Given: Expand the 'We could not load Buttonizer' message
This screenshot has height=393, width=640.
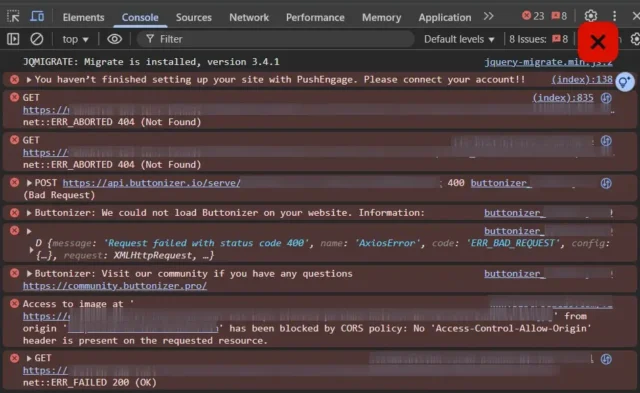Looking at the screenshot, I should point(29,213).
